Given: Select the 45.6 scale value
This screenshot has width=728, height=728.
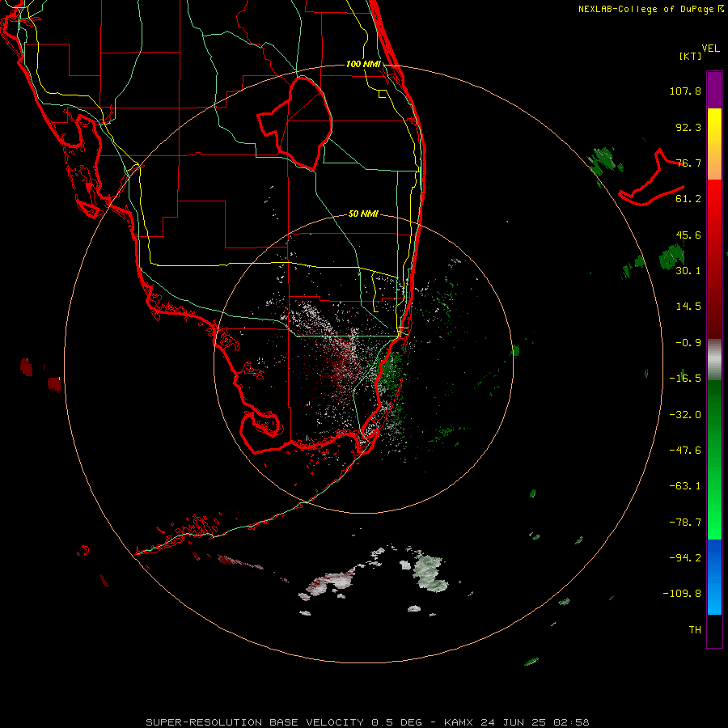Looking at the screenshot, I should 688,235.
